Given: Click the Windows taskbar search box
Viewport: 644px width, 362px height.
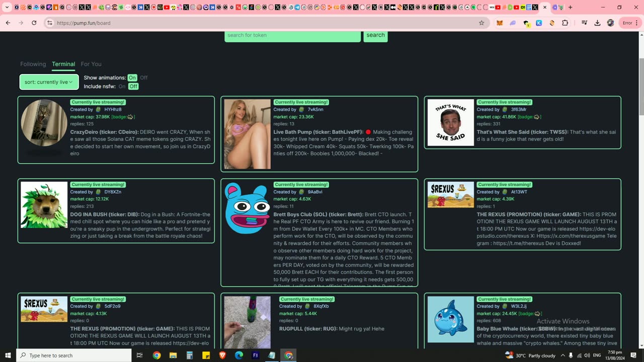Looking at the screenshot, I should coord(74,355).
